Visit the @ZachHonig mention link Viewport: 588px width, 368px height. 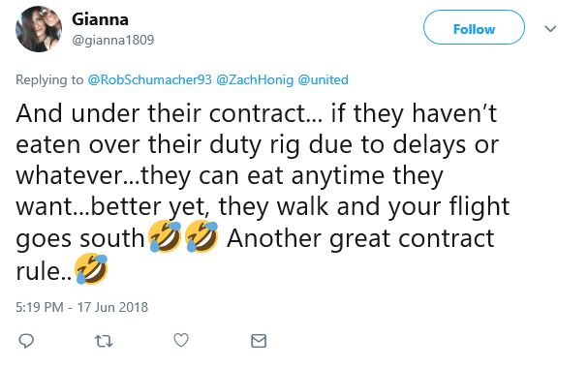[255, 79]
